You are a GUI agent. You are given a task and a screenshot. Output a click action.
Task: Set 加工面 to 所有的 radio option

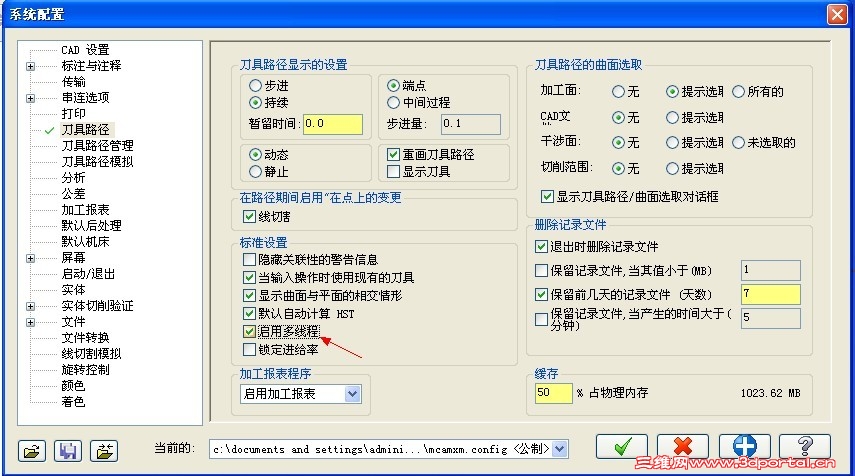738,92
